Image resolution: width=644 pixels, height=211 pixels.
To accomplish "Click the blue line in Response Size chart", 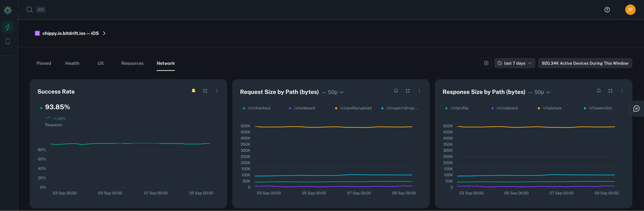I will click(x=536, y=175).
